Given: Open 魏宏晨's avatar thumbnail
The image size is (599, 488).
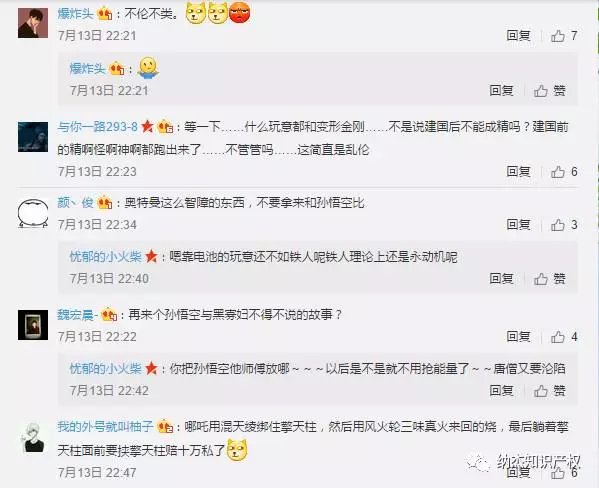Looking at the screenshot, I should pos(33,325).
